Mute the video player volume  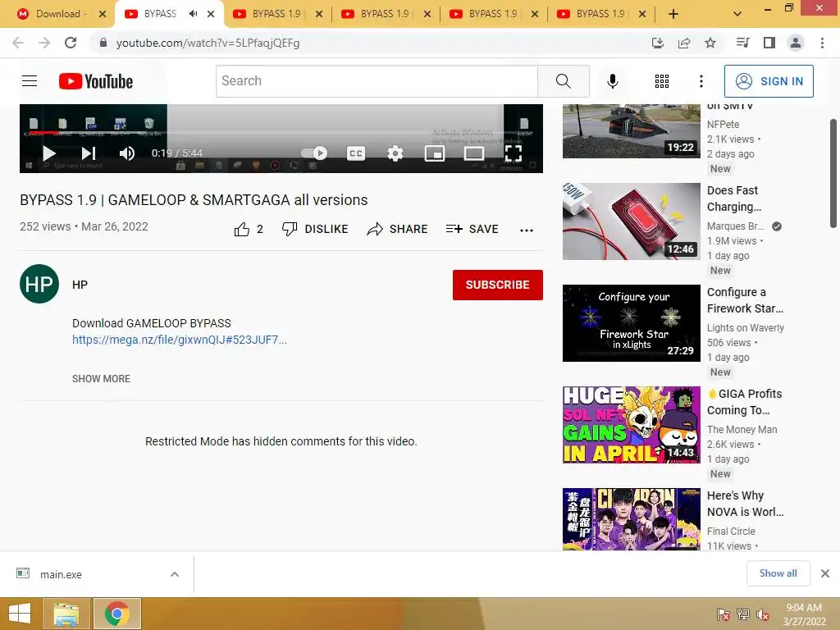pyautogui.click(x=127, y=153)
